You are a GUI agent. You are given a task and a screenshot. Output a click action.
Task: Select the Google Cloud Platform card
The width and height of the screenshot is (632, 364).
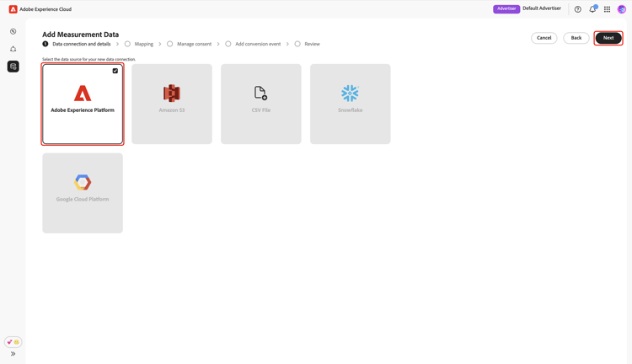pos(83,193)
